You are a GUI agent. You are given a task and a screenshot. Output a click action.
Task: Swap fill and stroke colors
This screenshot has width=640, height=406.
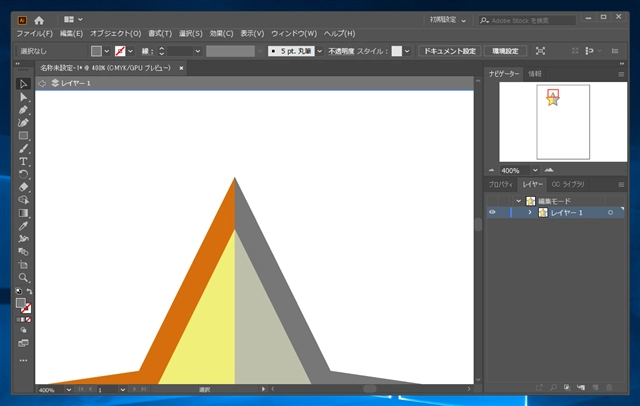(29, 291)
